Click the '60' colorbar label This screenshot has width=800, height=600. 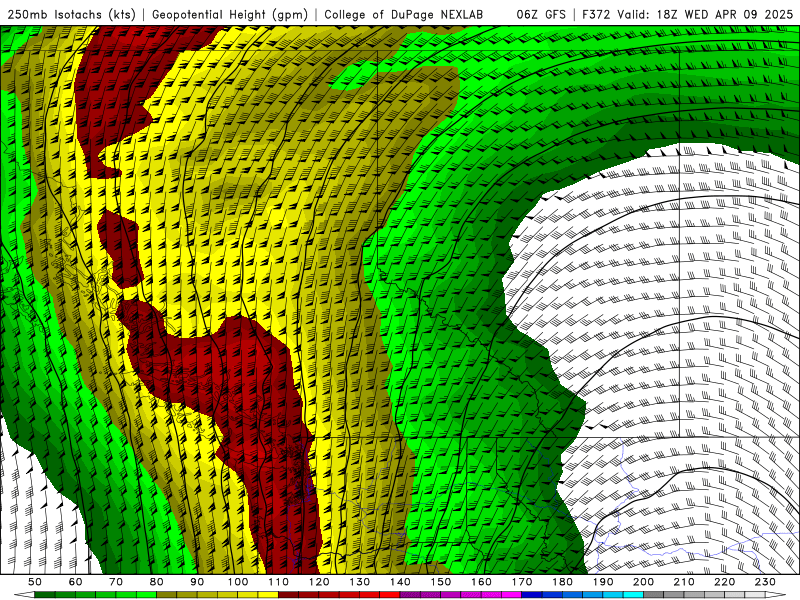point(76,582)
